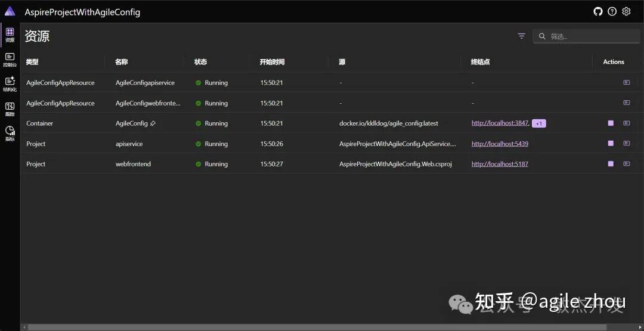644x331 pixels.
Task: Stop the AgileConfig container resource
Action: click(x=611, y=123)
